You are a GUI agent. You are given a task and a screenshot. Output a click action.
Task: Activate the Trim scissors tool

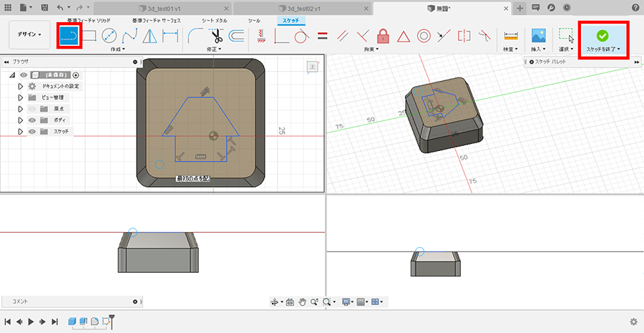218,35
